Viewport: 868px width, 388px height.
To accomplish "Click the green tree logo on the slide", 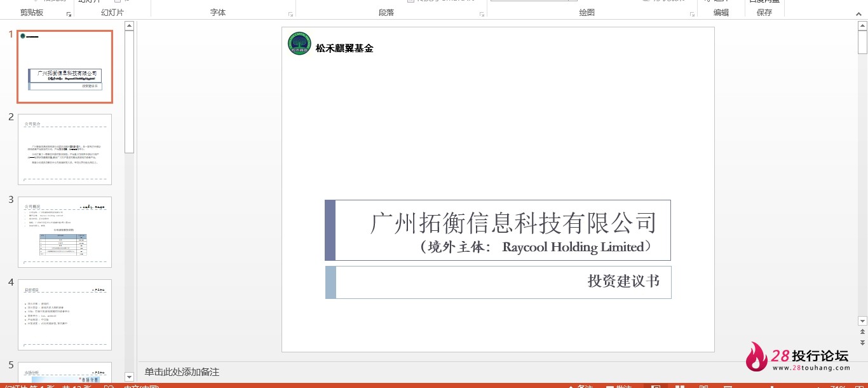I will pos(299,43).
